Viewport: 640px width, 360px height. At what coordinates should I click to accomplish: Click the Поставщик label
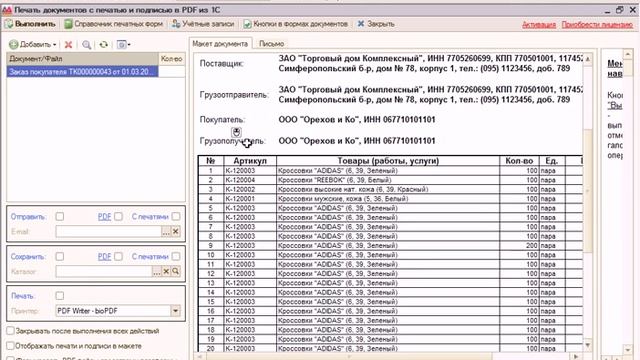click(x=222, y=64)
